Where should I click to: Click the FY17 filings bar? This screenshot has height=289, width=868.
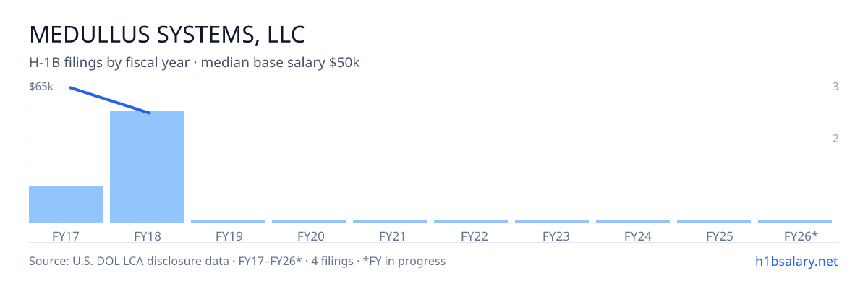[x=66, y=204]
